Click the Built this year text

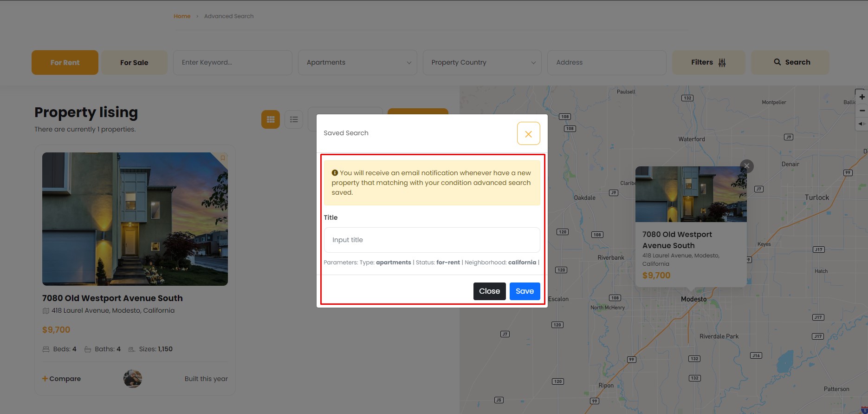206,379
